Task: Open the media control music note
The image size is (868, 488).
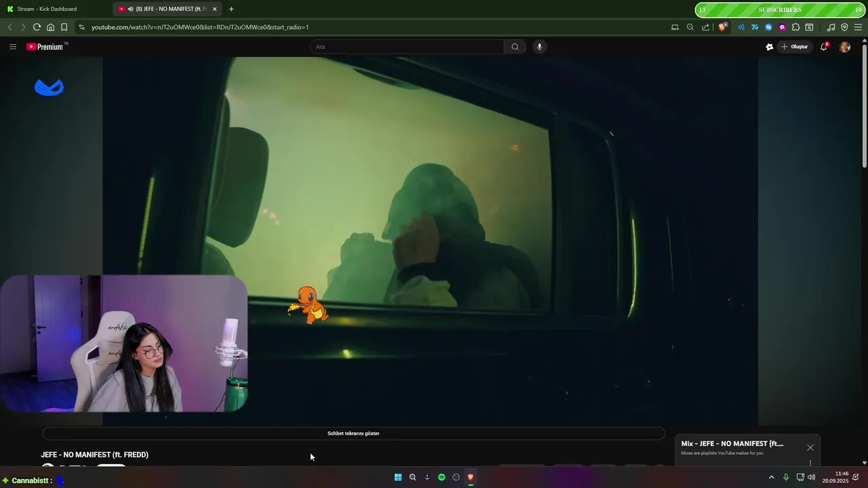Action: (831, 27)
